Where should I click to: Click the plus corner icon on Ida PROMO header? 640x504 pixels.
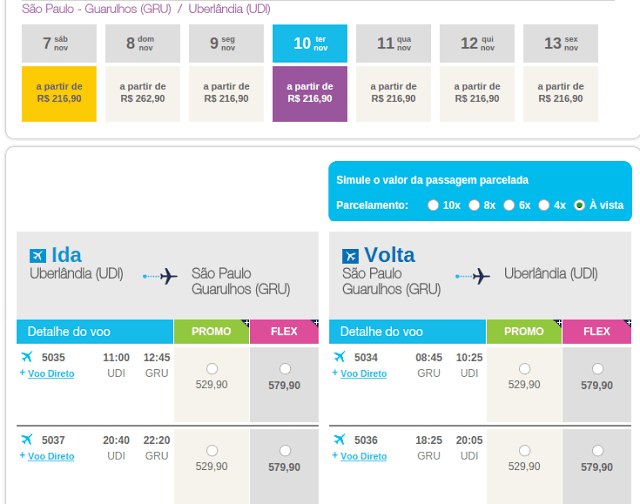(x=246, y=323)
